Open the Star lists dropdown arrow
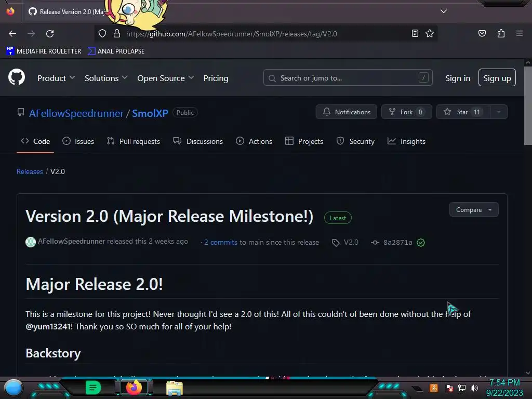 pyautogui.click(x=499, y=112)
